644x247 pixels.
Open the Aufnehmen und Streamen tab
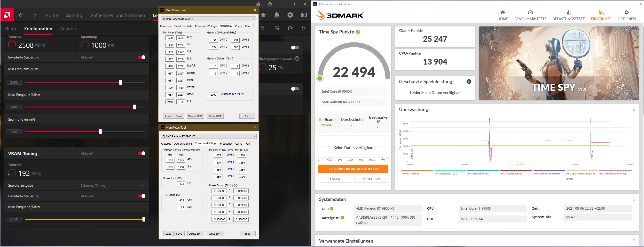click(118, 15)
